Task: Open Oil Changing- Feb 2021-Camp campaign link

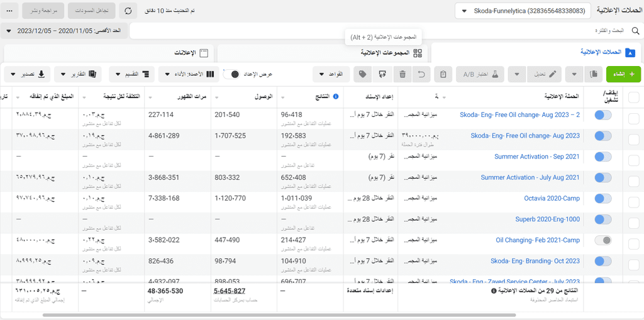Action: (x=538, y=240)
